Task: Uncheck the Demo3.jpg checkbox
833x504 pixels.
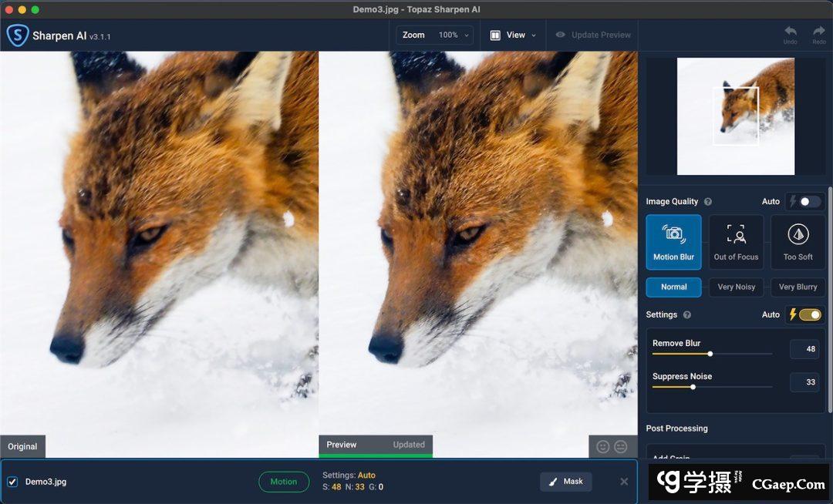Action: (12, 482)
